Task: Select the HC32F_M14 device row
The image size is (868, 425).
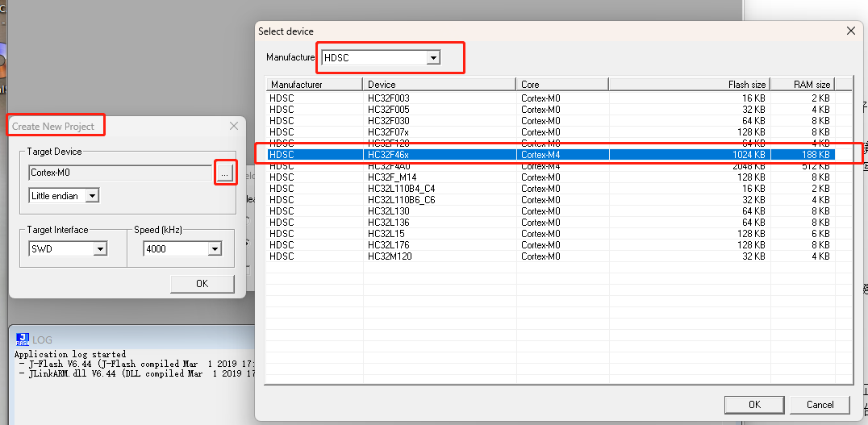Action: tap(551, 177)
